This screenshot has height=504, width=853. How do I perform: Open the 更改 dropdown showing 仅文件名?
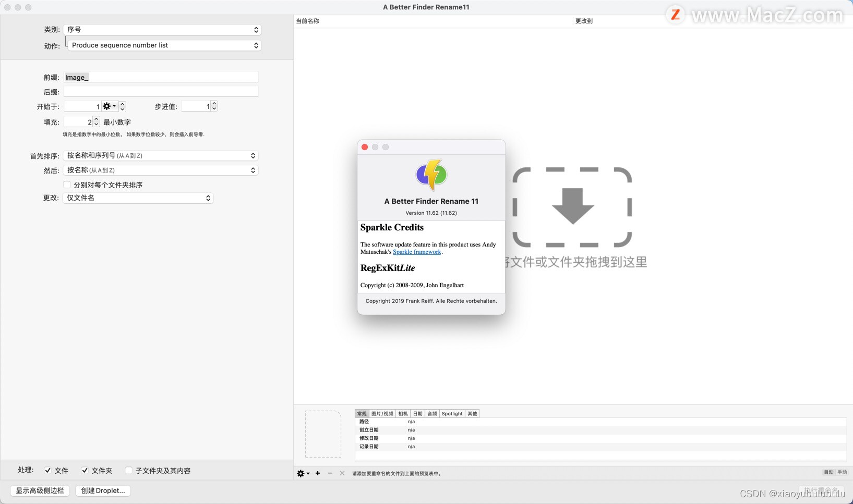138,198
